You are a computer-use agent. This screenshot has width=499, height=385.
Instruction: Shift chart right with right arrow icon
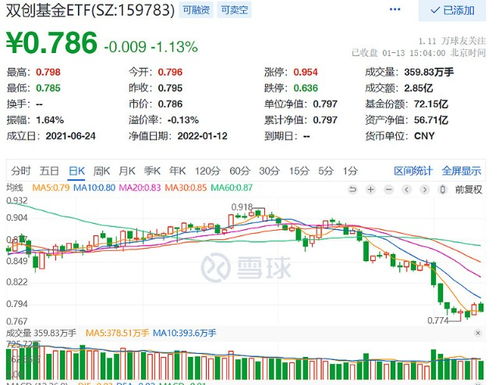424,190
